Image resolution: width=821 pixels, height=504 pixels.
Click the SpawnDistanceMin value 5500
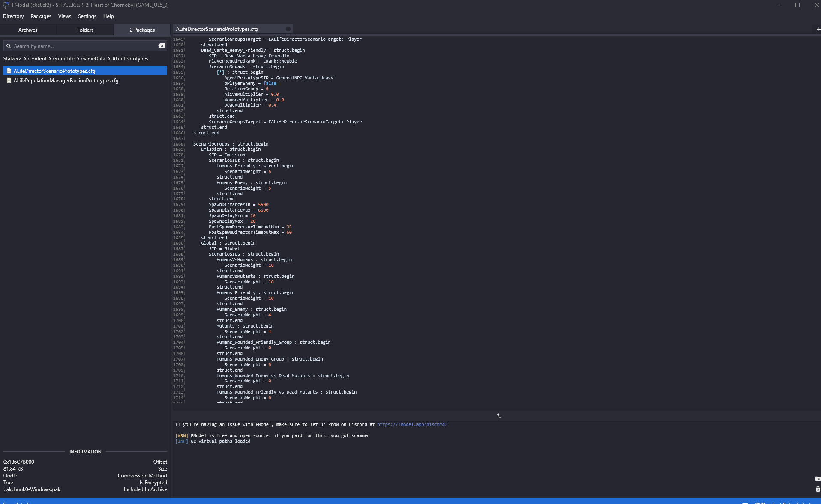[263, 205]
